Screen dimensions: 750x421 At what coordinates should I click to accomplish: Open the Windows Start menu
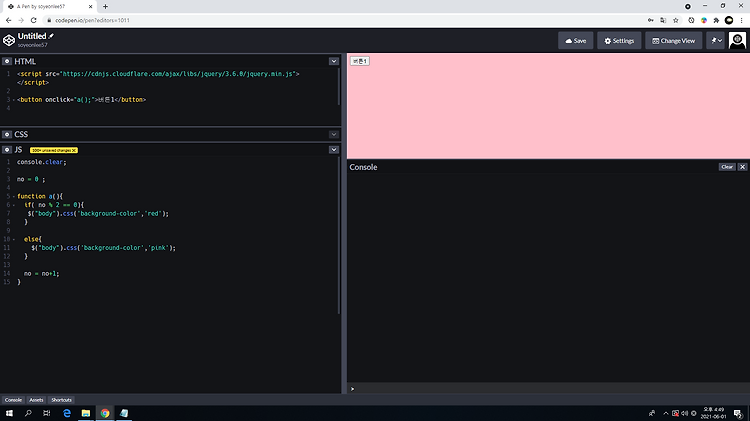[x=9, y=413]
